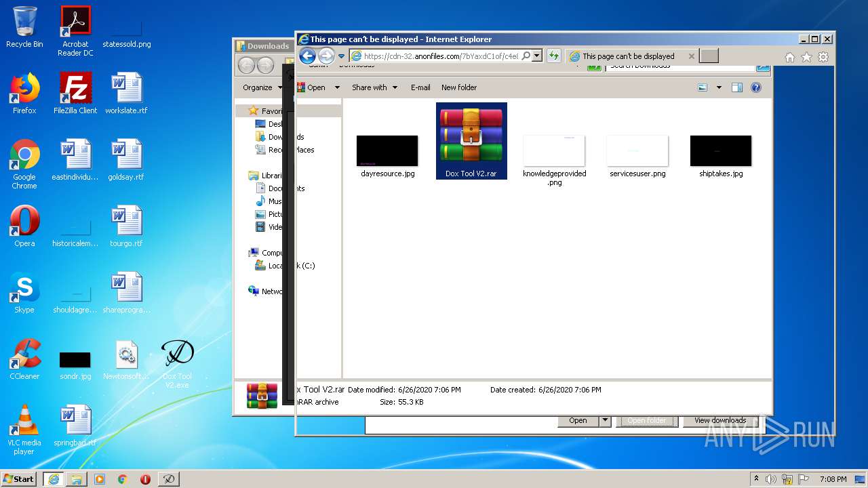Open media player taskbar icon

coord(100,479)
